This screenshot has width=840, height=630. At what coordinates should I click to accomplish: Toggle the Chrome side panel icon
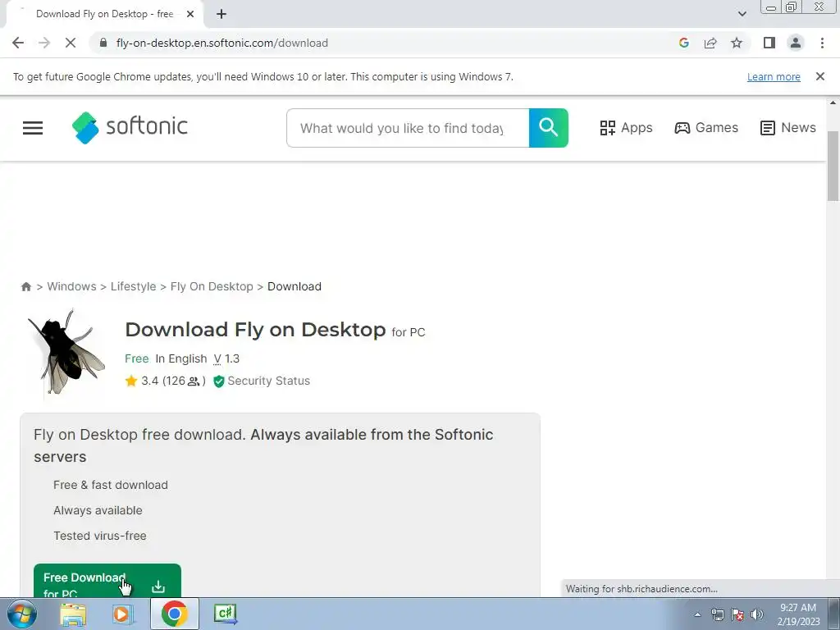coord(769,43)
